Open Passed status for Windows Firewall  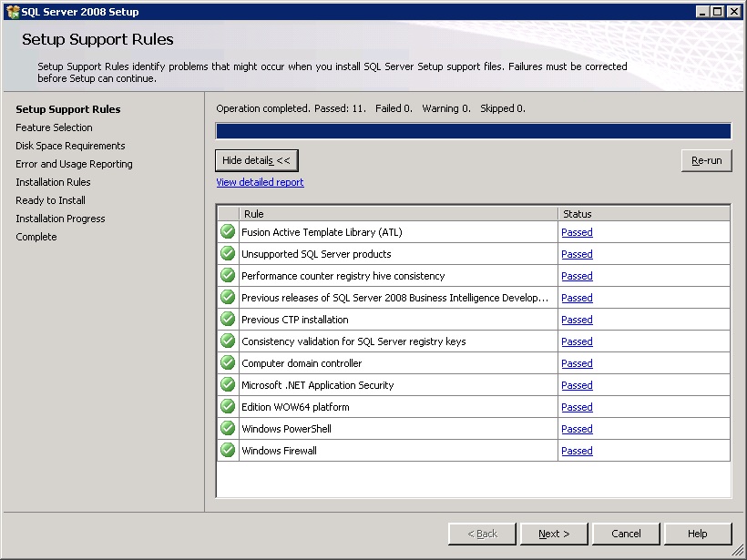pyautogui.click(x=577, y=451)
